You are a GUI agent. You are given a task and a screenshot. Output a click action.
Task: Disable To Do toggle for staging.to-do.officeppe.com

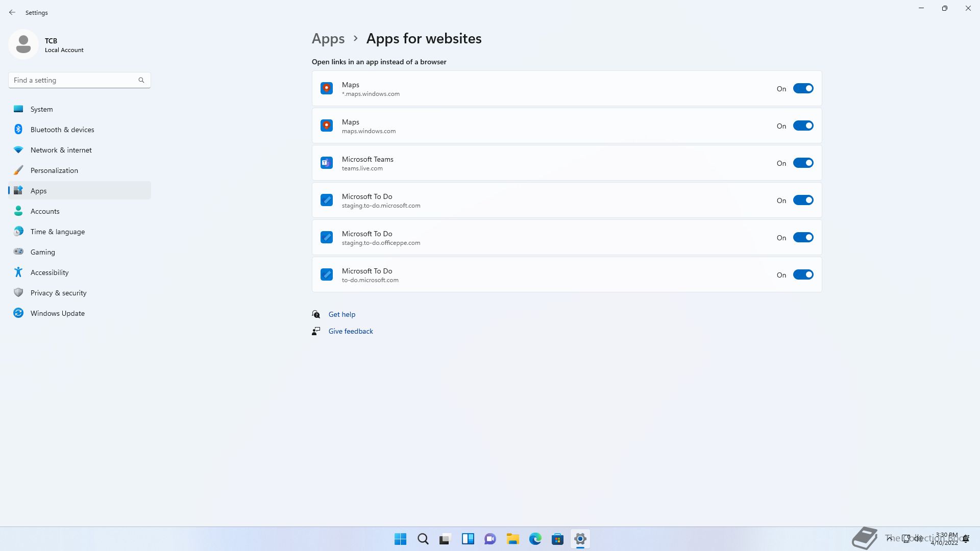point(803,238)
